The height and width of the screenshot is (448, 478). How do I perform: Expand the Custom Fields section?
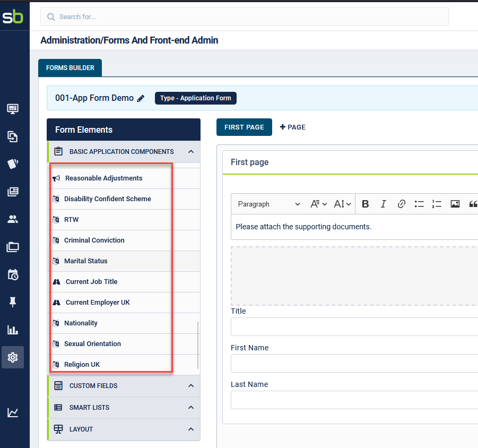[191, 386]
